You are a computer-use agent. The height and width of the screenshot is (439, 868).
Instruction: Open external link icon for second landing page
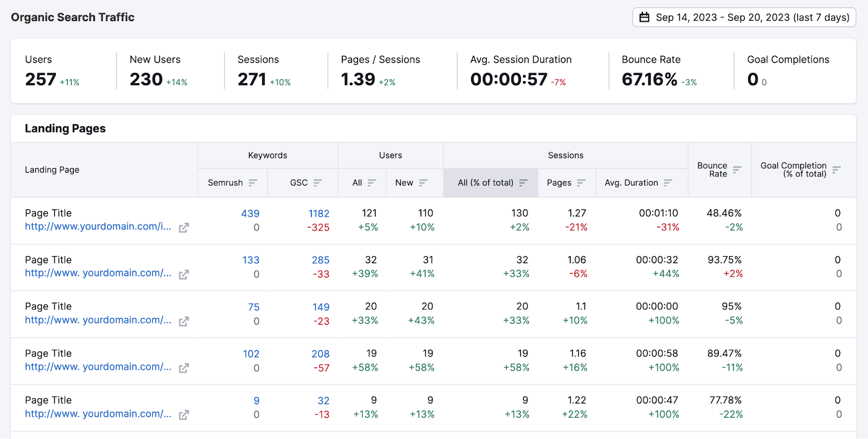(x=184, y=275)
